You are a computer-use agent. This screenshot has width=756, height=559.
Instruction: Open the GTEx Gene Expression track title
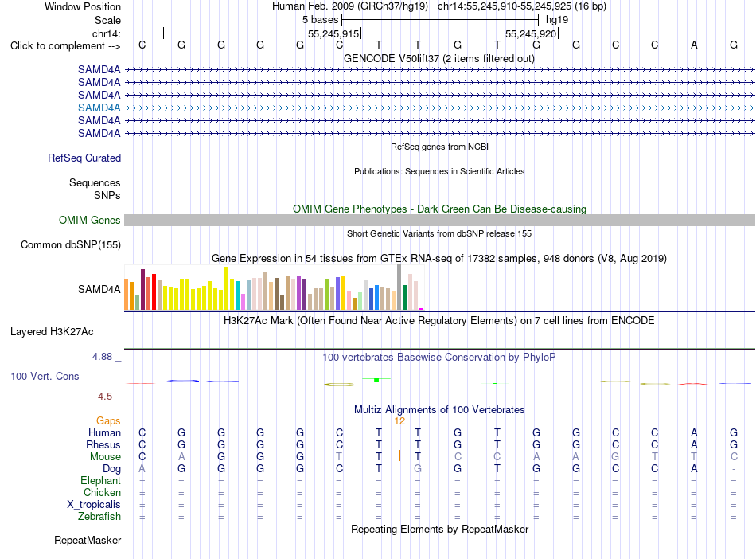pyautogui.click(x=439, y=259)
